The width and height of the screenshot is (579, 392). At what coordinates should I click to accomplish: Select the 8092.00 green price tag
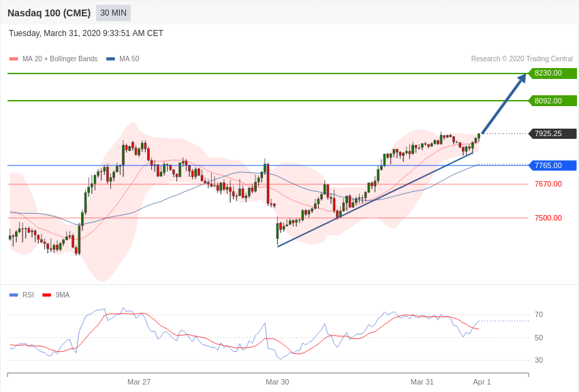point(553,101)
